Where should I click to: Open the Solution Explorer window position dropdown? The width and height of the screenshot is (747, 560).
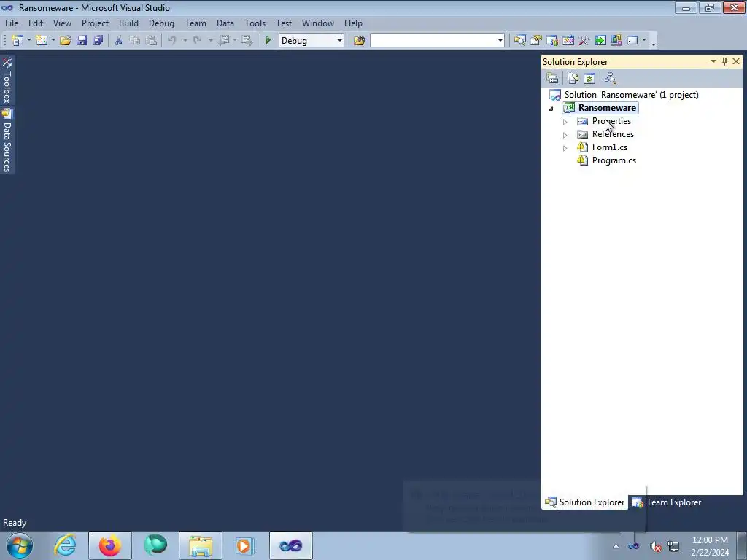pyautogui.click(x=713, y=61)
